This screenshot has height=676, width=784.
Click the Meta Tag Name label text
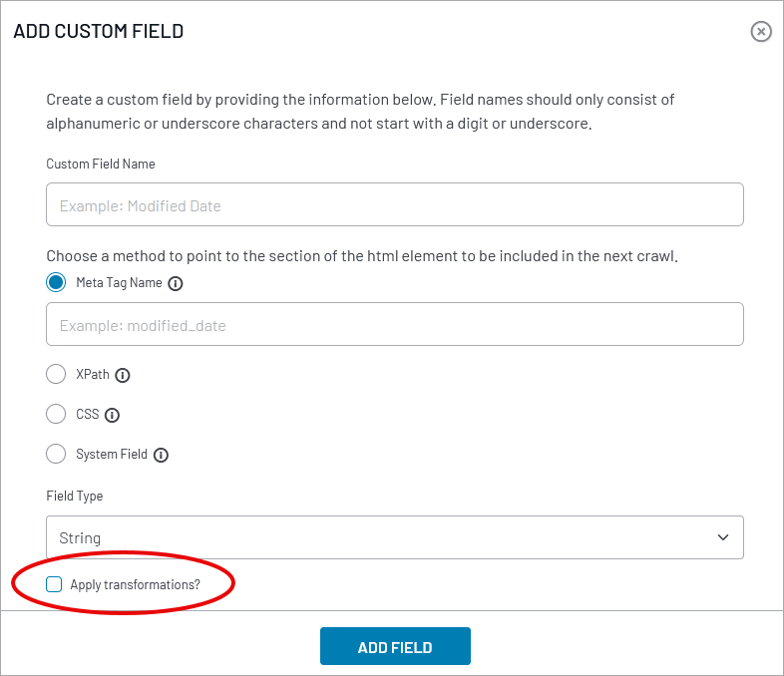coord(119,283)
